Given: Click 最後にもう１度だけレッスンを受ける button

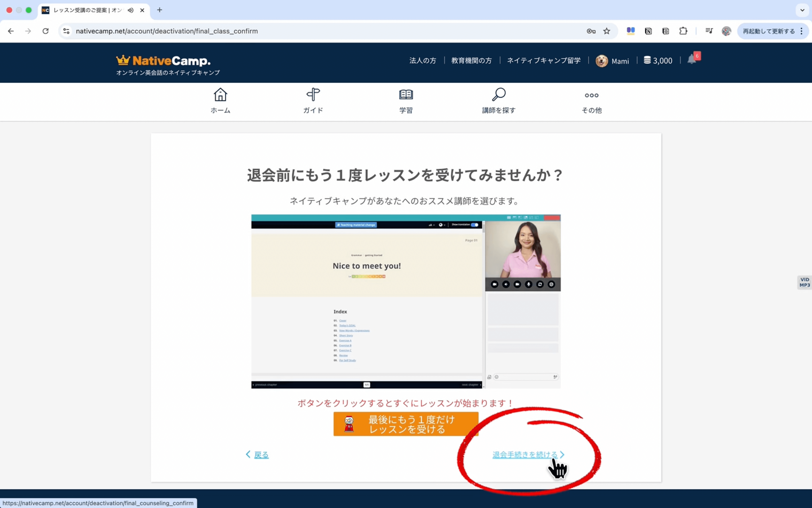Looking at the screenshot, I should (406, 424).
